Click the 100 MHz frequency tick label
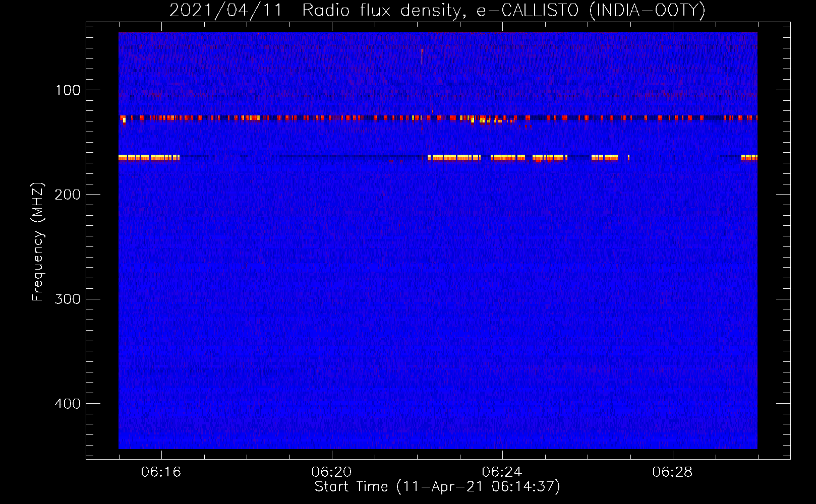This screenshot has width=816, height=504. [68, 90]
